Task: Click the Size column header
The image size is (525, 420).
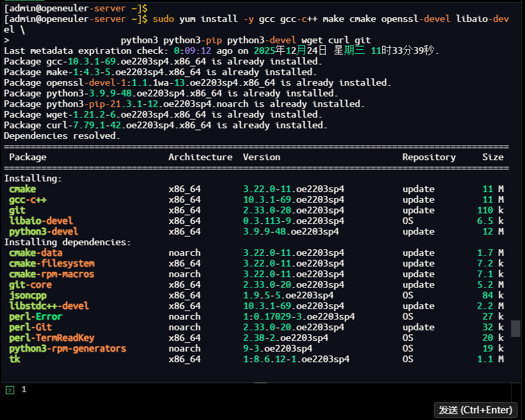Action: pyautogui.click(x=492, y=157)
